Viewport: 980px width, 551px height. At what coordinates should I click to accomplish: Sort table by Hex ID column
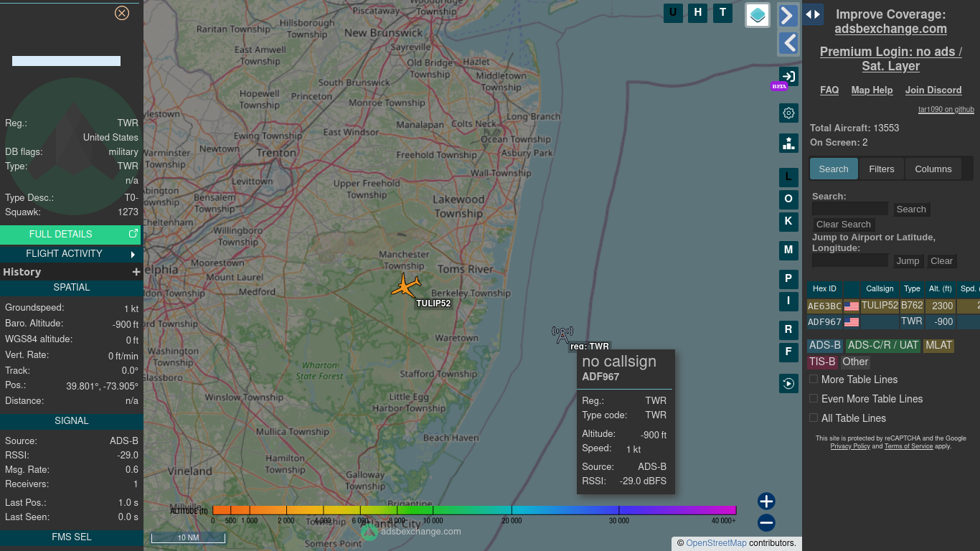(824, 288)
